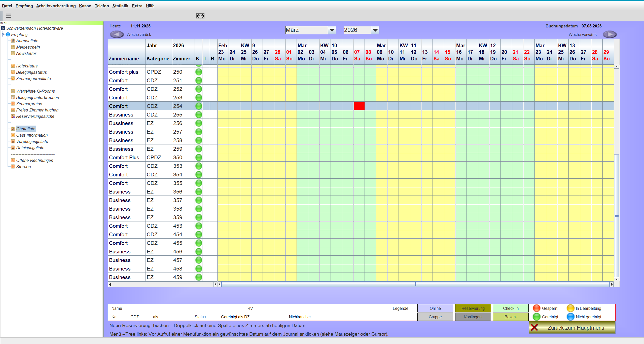Click the horizontal arrows icon above the journal
The height and width of the screenshot is (344, 644).
(x=200, y=16)
